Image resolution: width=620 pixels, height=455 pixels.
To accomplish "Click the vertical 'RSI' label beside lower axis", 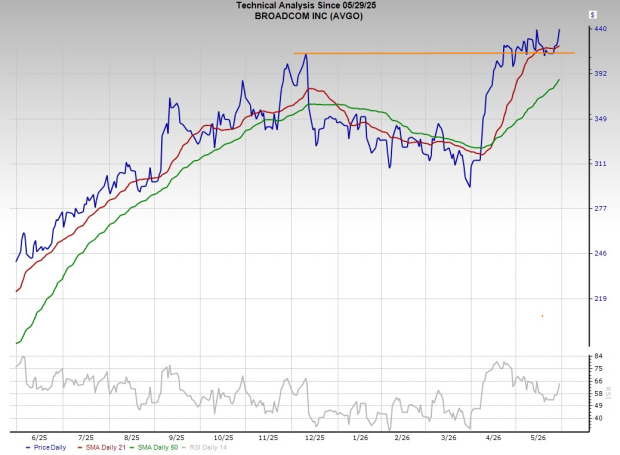I will [x=608, y=393].
